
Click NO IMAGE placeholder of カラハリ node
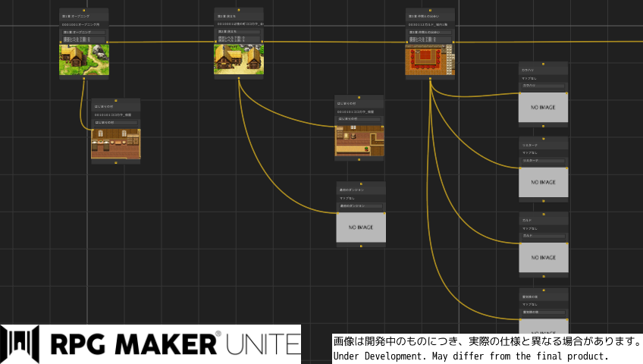click(x=543, y=108)
